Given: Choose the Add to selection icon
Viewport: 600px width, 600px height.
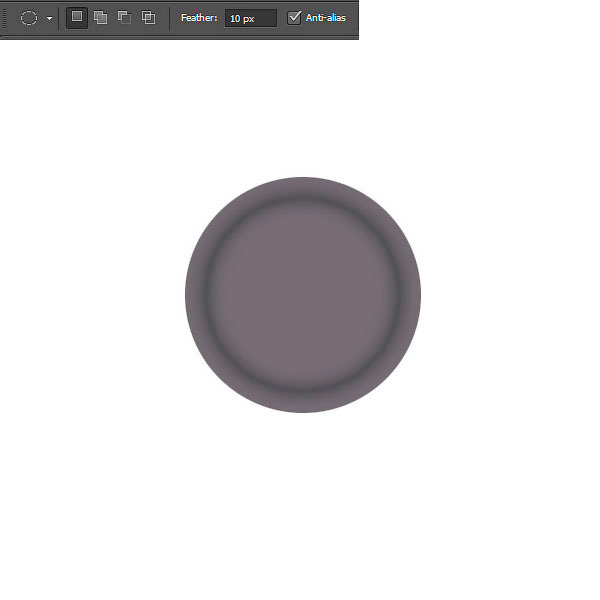Looking at the screenshot, I should pyautogui.click(x=101, y=17).
